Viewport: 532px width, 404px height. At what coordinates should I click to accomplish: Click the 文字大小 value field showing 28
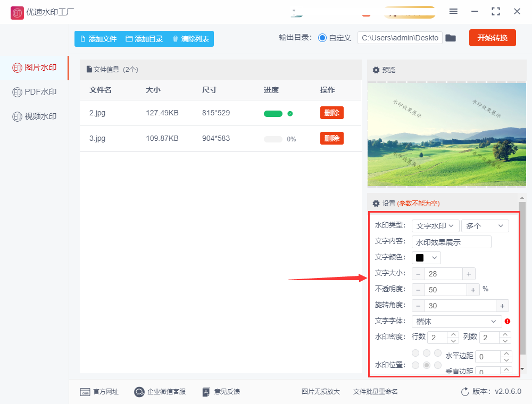pos(444,274)
